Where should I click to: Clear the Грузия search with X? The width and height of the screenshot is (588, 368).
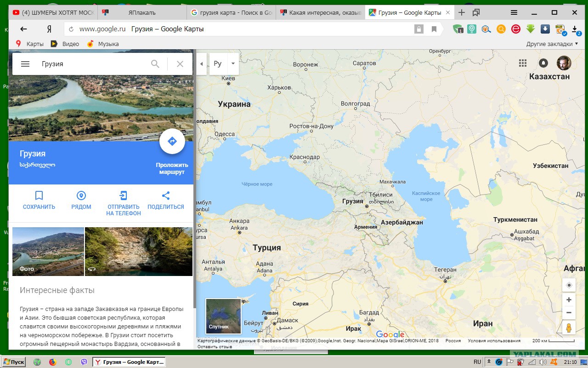(x=180, y=64)
